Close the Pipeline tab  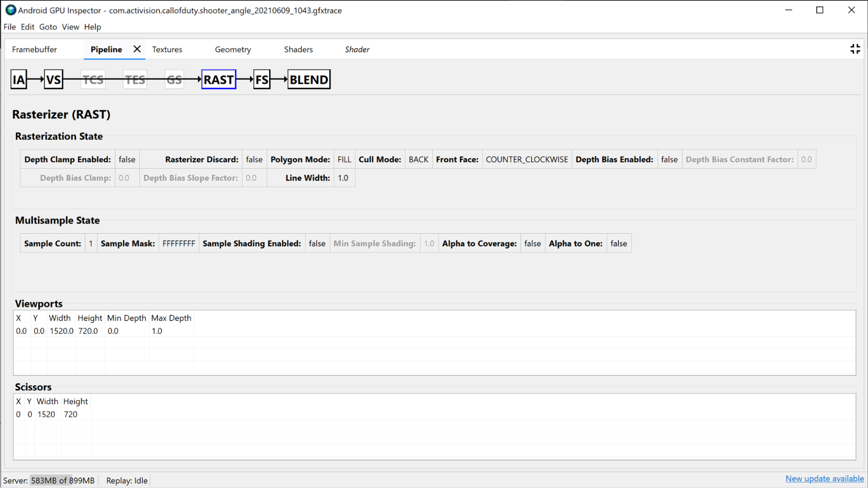pyautogui.click(x=136, y=49)
